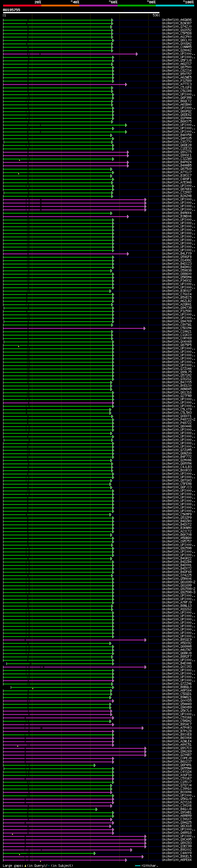197x868 pixels.
Task: Click the purple alignment bar for A7TTC3
Action: 65,84
